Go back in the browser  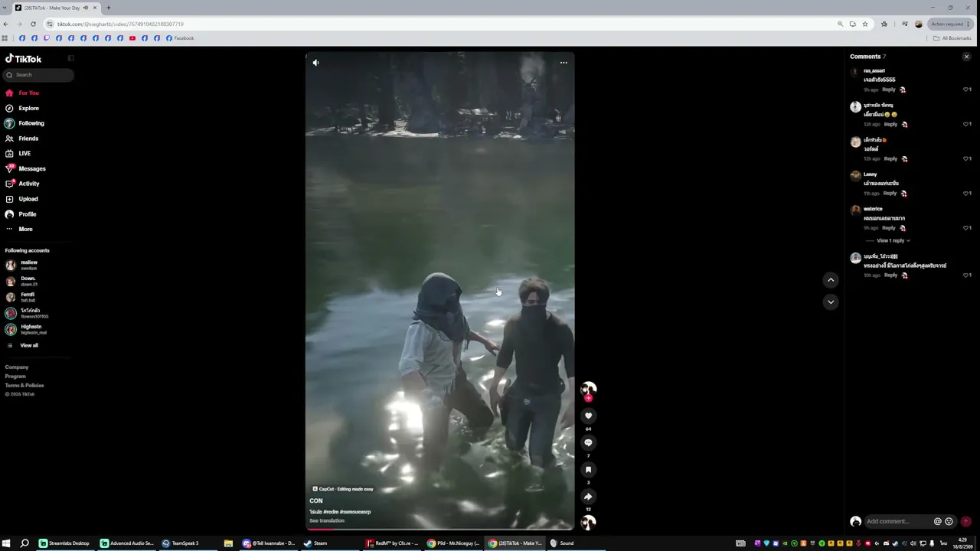(6, 24)
